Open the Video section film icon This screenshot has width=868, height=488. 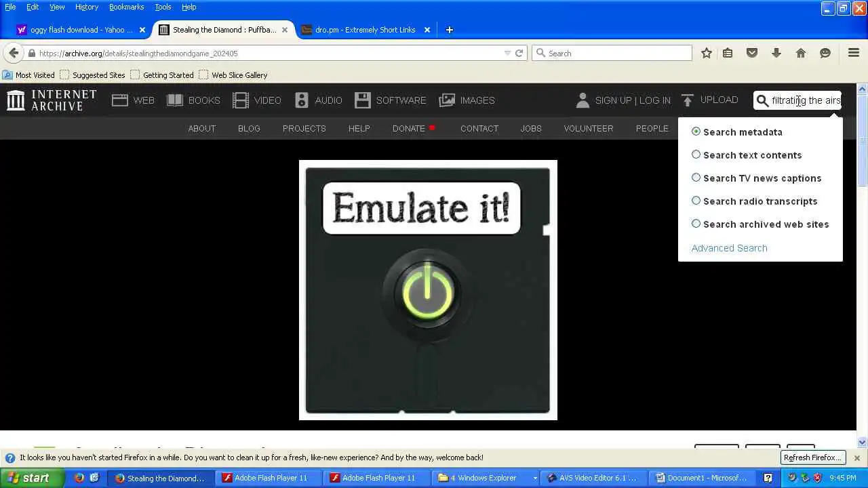[241, 100]
